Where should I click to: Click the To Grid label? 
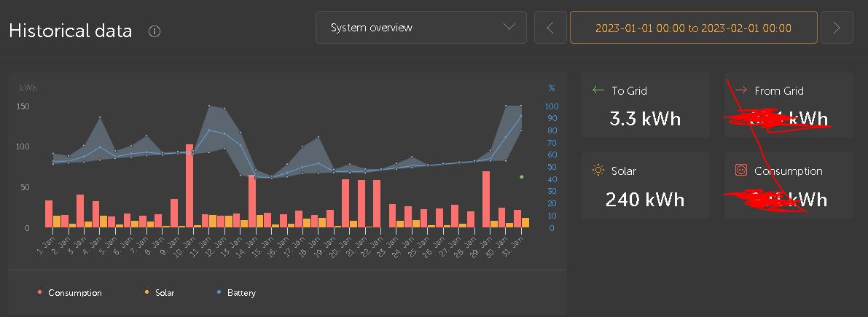630,91
